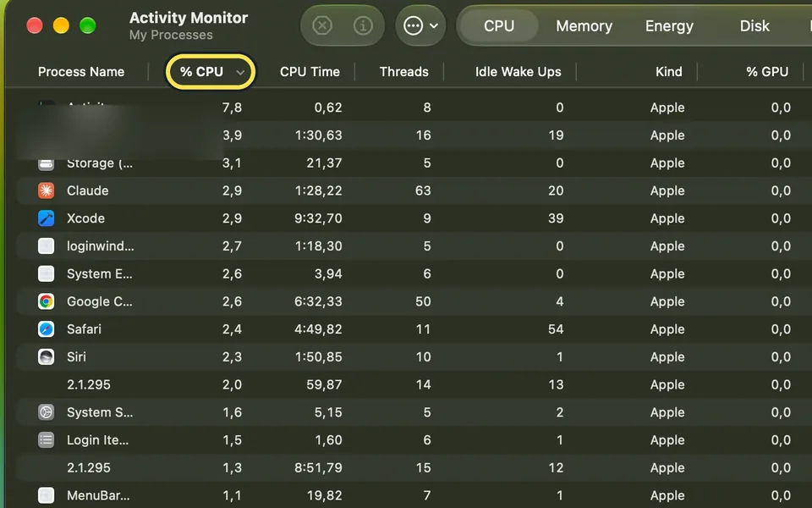The height and width of the screenshot is (508, 812).
Task: Click the 7,8 CPU value in top row
Action: point(232,108)
